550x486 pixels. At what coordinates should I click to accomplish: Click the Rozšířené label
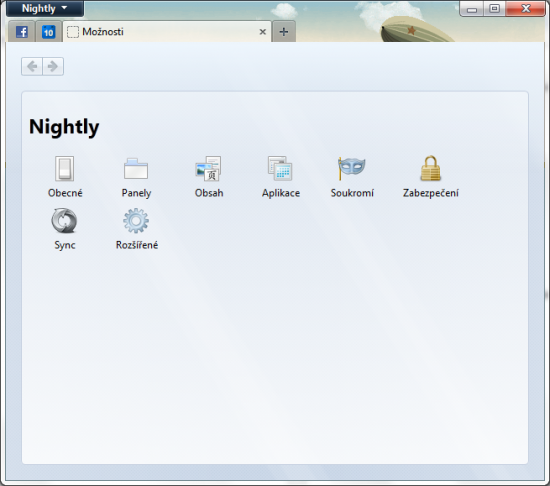(x=137, y=245)
